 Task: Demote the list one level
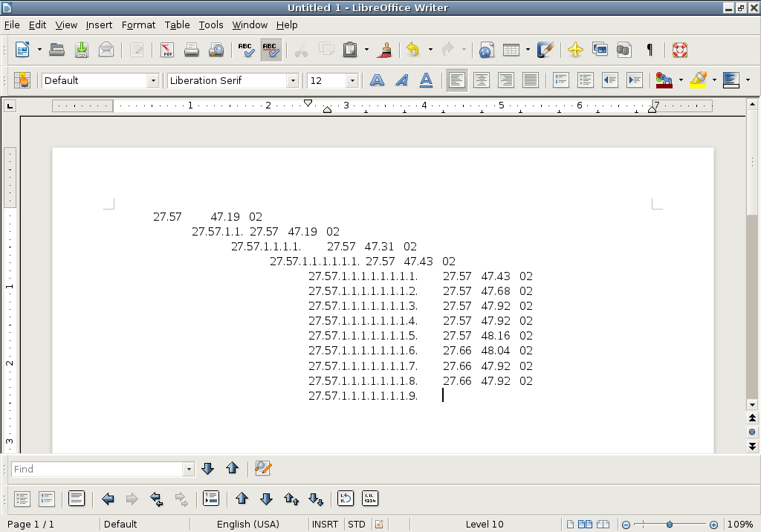click(x=132, y=499)
